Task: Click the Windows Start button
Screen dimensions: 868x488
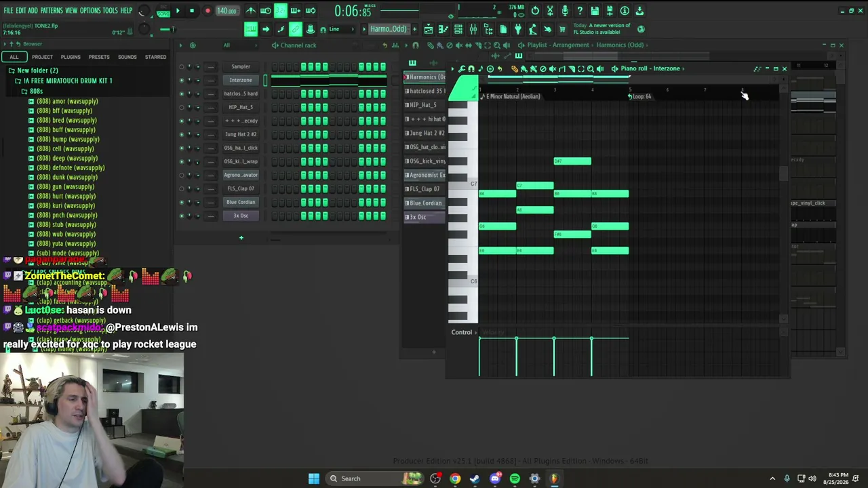Action: [314, 479]
